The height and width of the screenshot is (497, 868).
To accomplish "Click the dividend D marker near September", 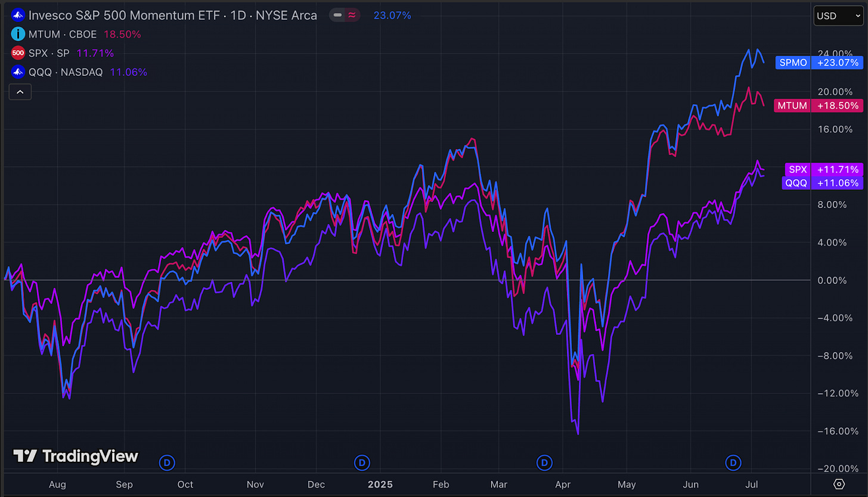I will pos(168,461).
